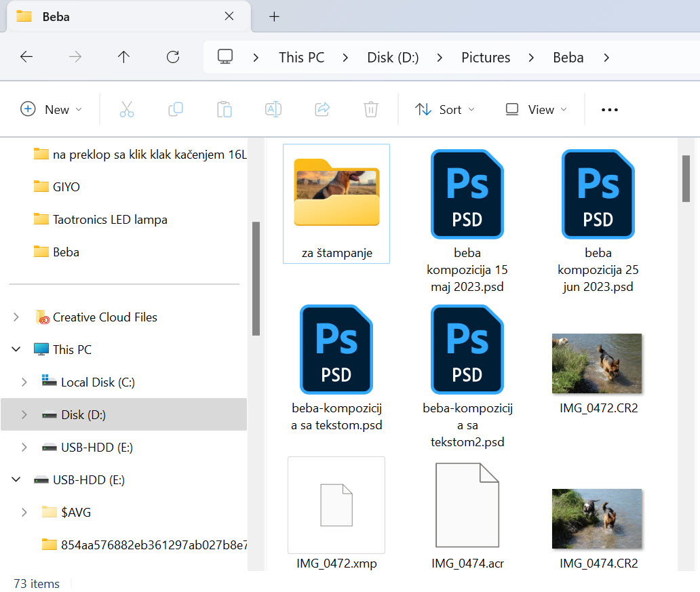Screen dimensions: 700x592
Task: Collapse the This PC tree node
Action: click(15, 349)
